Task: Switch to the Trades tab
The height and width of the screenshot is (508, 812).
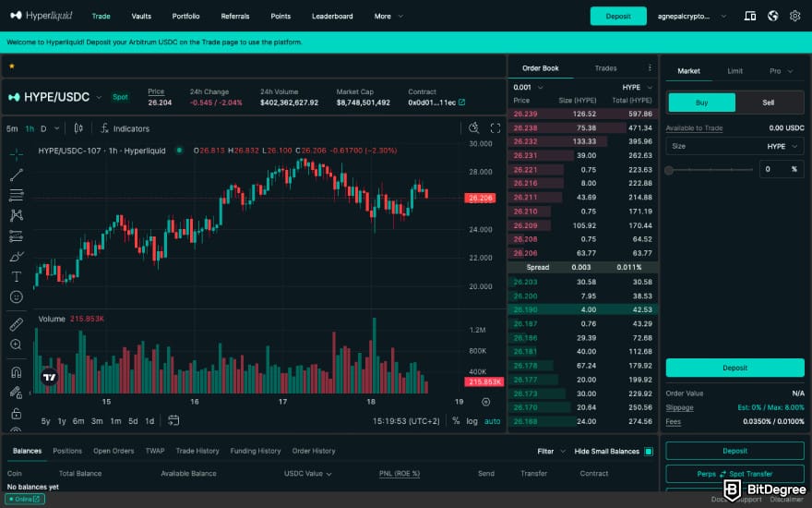Action: click(x=605, y=68)
